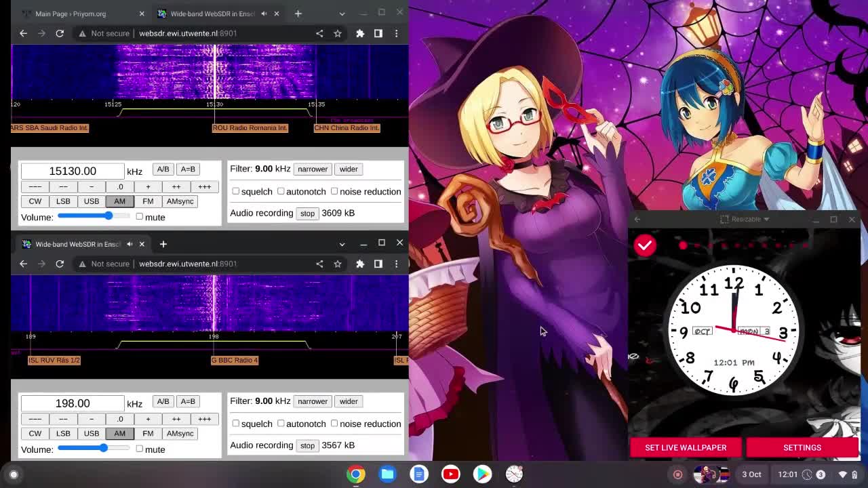Adjust volume slider in the 15130 kHz receiver
Image resolution: width=868 pixels, height=488 pixels.
(94, 216)
